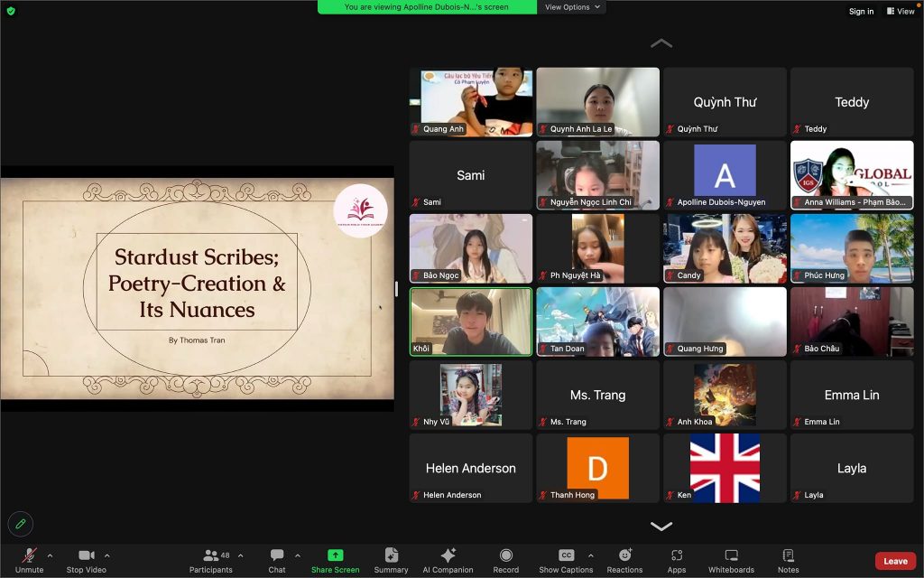The width and height of the screenshot is (924, 578).
Task: Expand caption settings arrow beside Show Captions
Action: [x=591, y=555]
